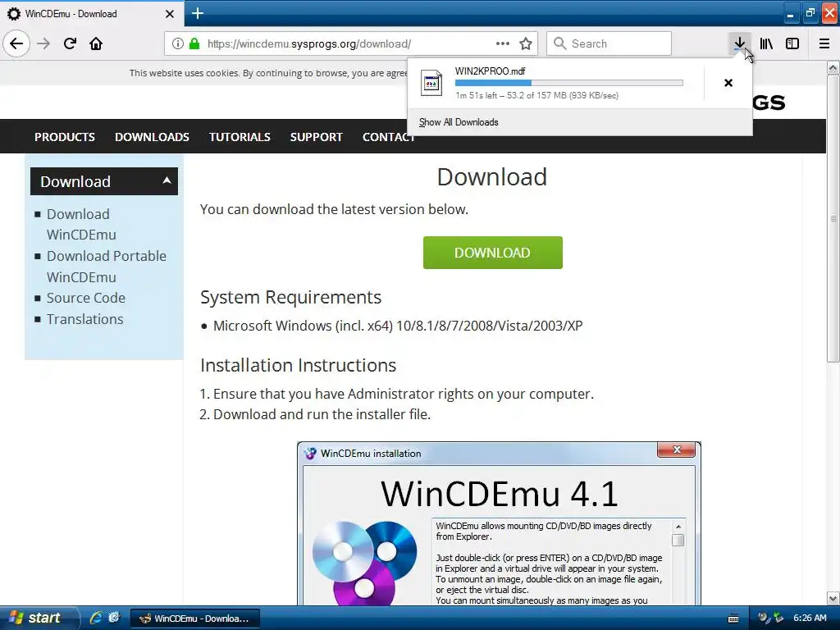Open Translations sidebar link

click(x=84, y=319)
